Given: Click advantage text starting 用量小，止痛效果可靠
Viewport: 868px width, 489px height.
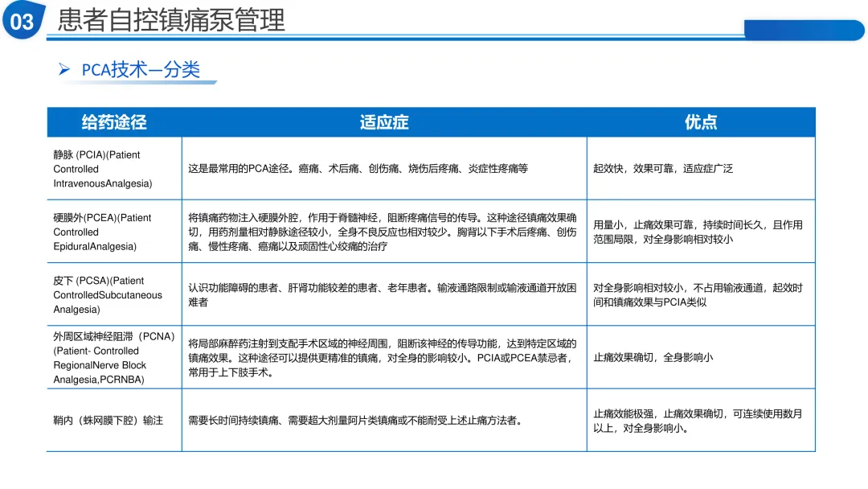Looking at the screenshot, I should (x=698, y=232).
